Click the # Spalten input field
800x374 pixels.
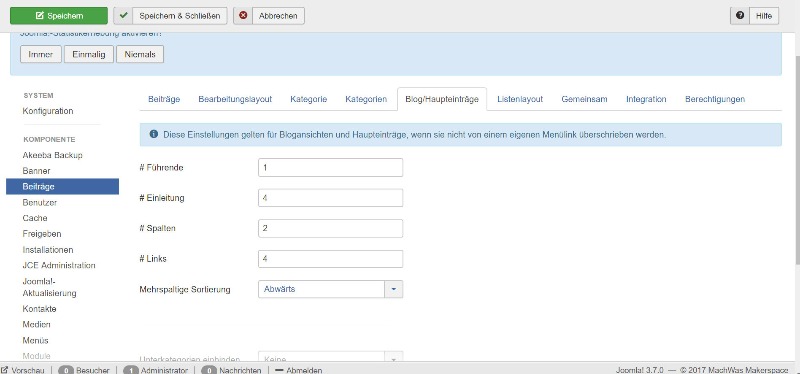coord(331,228)
